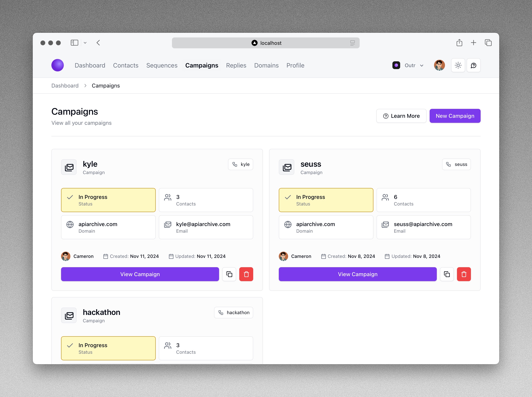
Task: Click the kyle 3 Contacts box
Action: click(206, 200)
